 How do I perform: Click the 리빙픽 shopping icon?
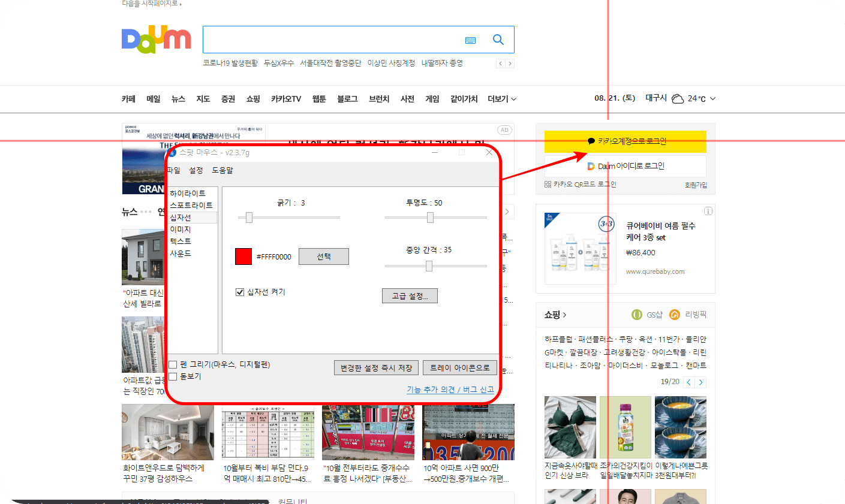[675, 315]
